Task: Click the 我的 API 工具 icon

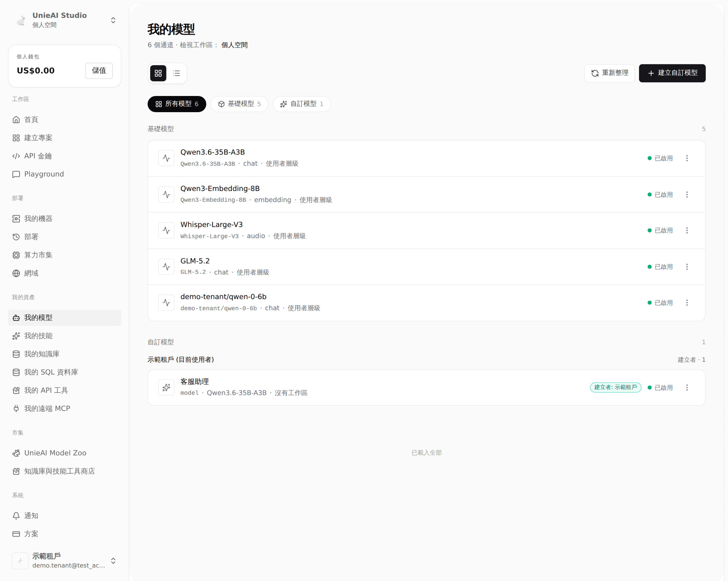Action: [16, 391]
